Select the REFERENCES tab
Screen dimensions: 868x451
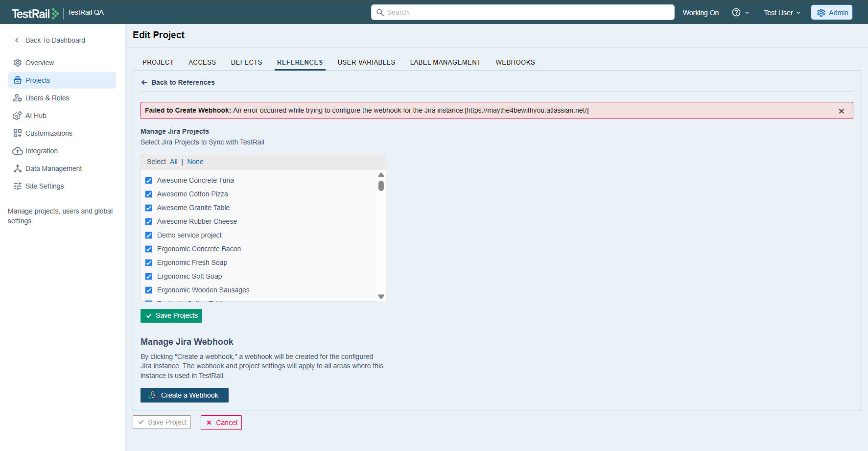pos(300,62)
